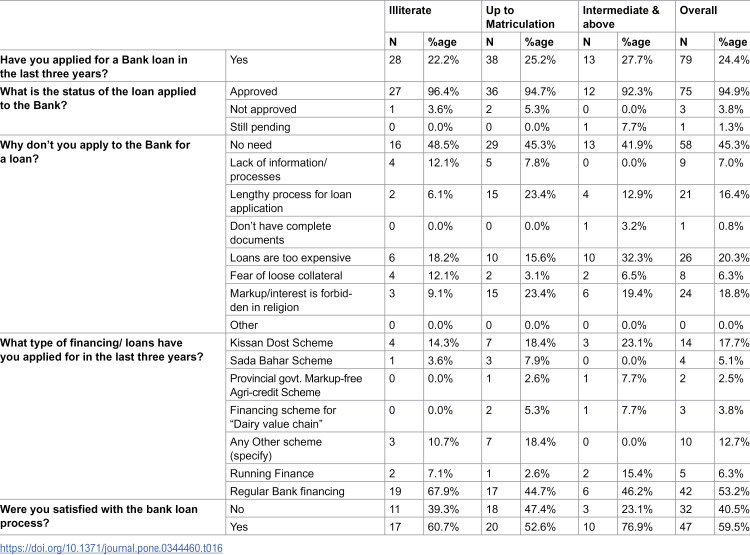Click the No need reason label

[251, 144]
